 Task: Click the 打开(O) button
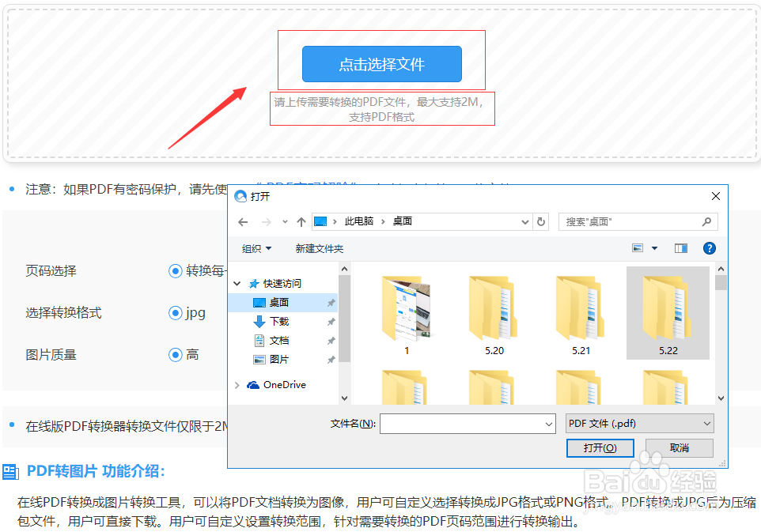(x=600, y=447)
